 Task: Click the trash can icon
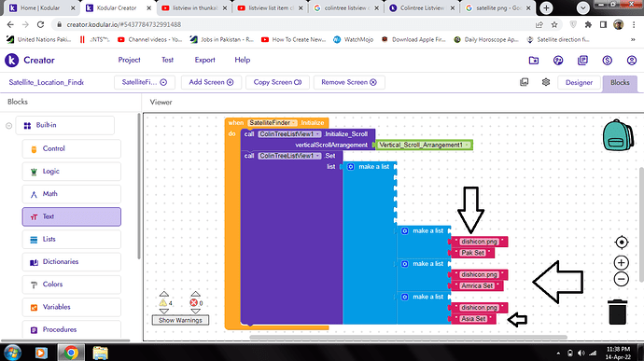pos(617,312)
